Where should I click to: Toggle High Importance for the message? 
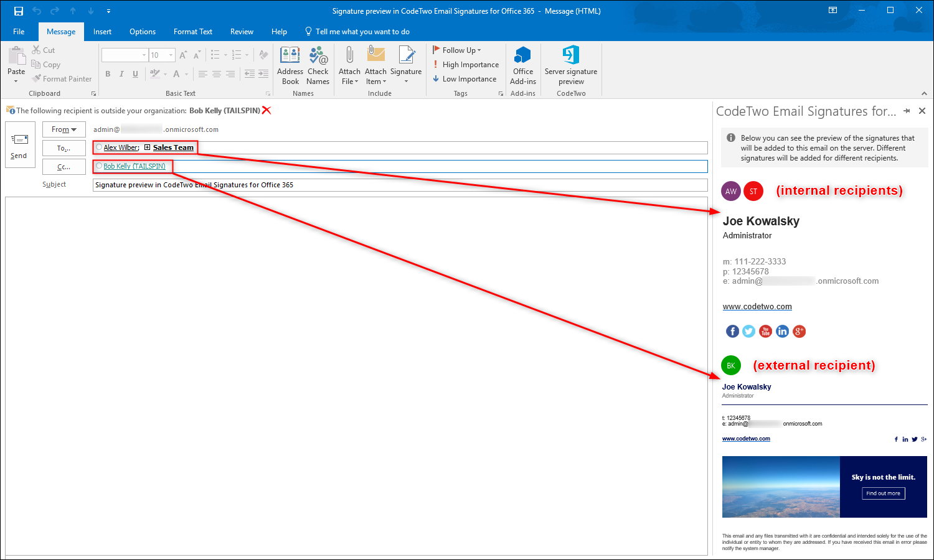(x=466, y=65)
